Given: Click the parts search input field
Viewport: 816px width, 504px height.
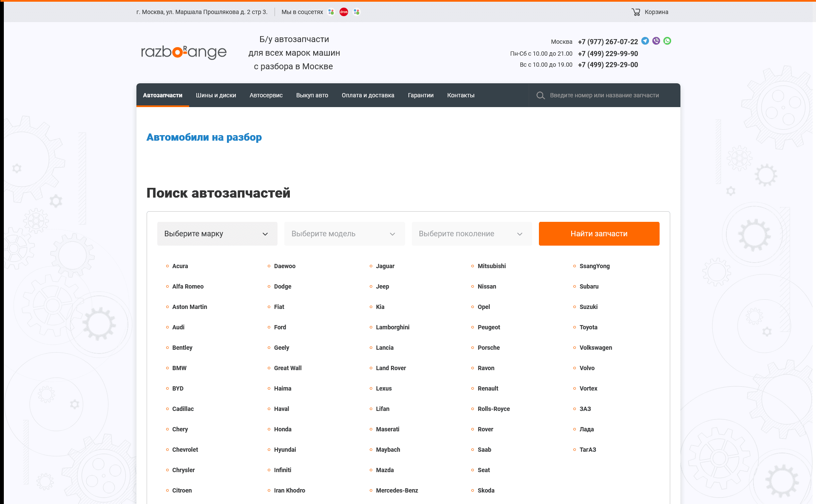Looking at the screenshot, I should 603,95.
